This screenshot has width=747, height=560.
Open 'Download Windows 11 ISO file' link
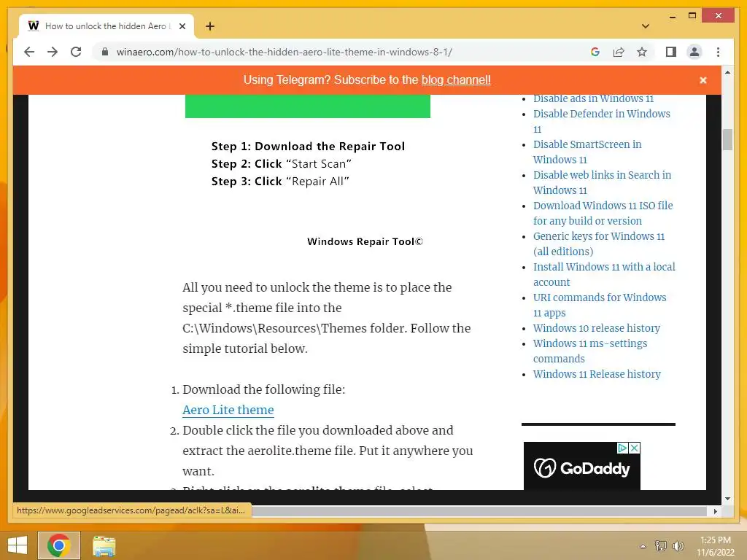pos(603,213)
